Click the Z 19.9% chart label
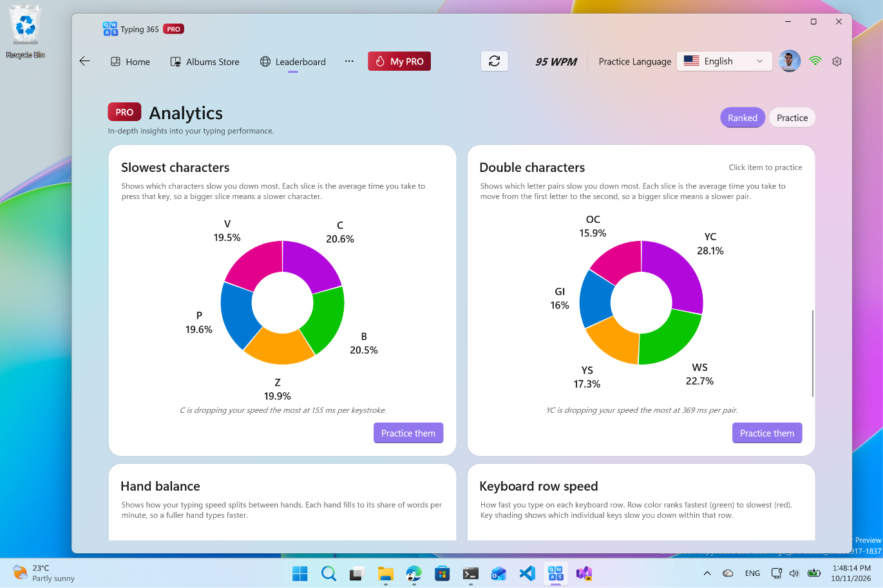 pyautogui.click(x=278, y=389)
